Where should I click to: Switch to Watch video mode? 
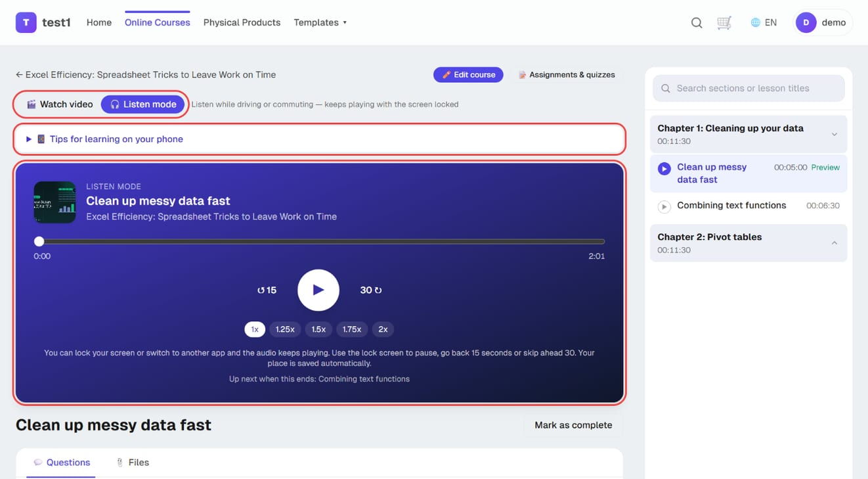pos(60,104)
